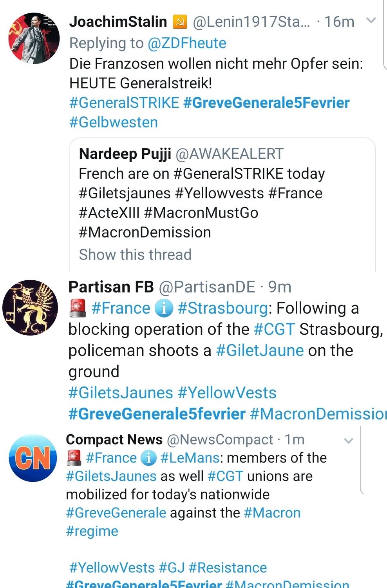Open the #Gelbwesten hashtag
Screen dimensions: 387x588
pyautogui.click(x=114, y=122)
